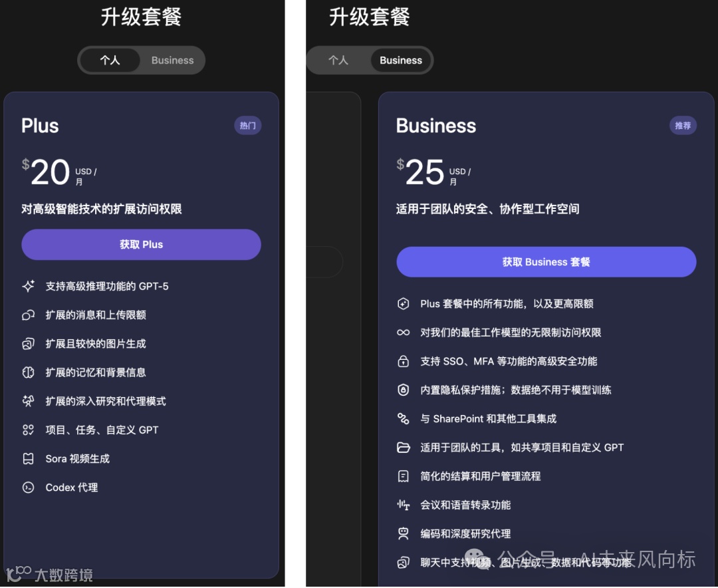Image resolution: width=718 pixels, height=588 pixels.
Task: Click the lock icon beside SSO、MFA feature
Action: (404, 361)
